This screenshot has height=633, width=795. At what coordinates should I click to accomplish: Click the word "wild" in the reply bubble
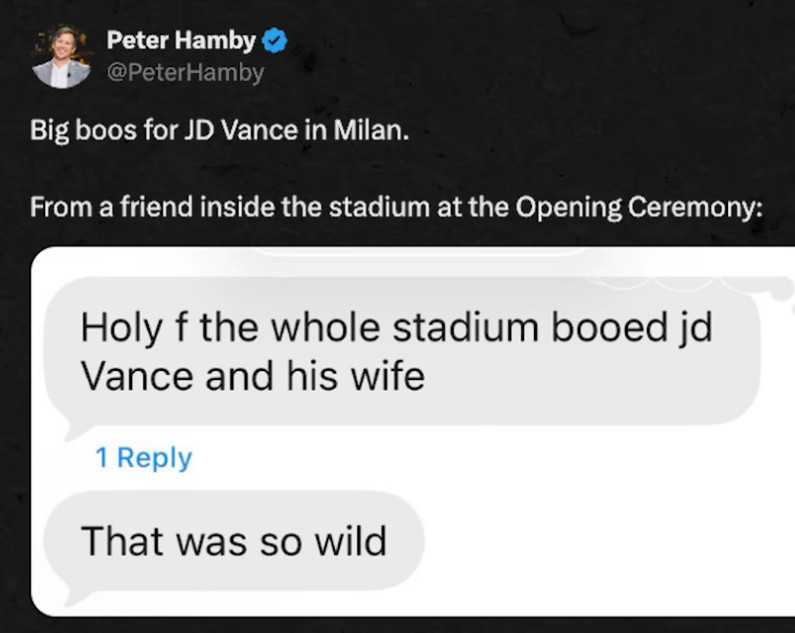tap(348, 541)
